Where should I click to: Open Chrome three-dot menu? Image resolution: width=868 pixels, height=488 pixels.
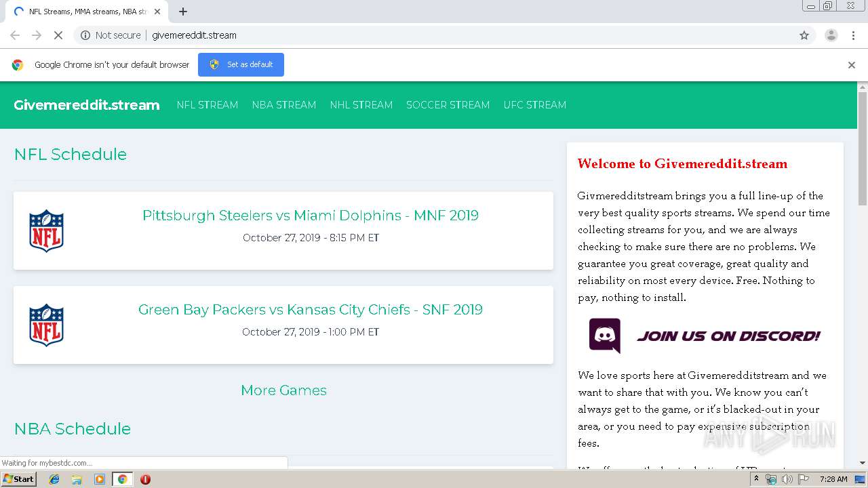853,35
